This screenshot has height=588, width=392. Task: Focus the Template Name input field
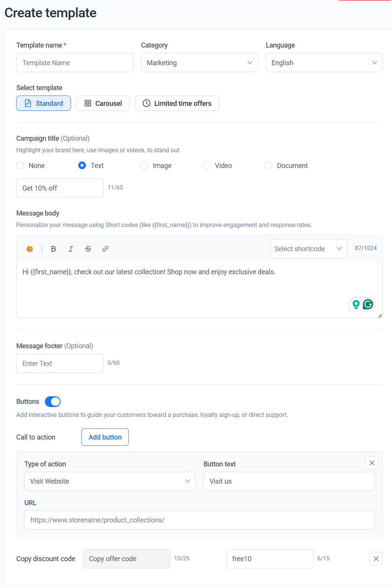pos(75,63)
